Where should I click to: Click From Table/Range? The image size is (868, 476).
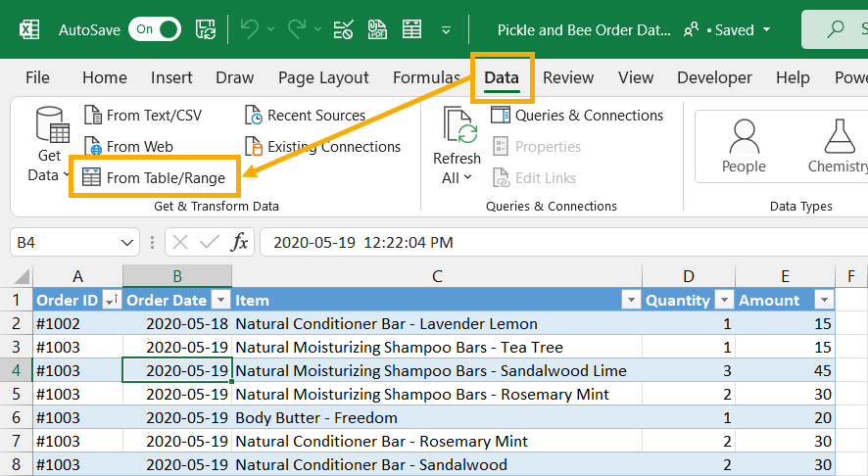tap(155, 177)
